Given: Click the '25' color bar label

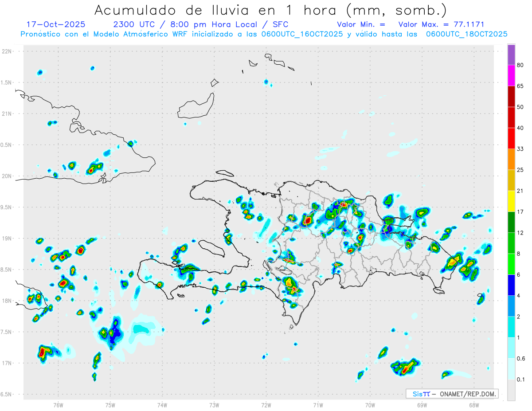Looking at the screenshot, I should [x=520, y=170].
